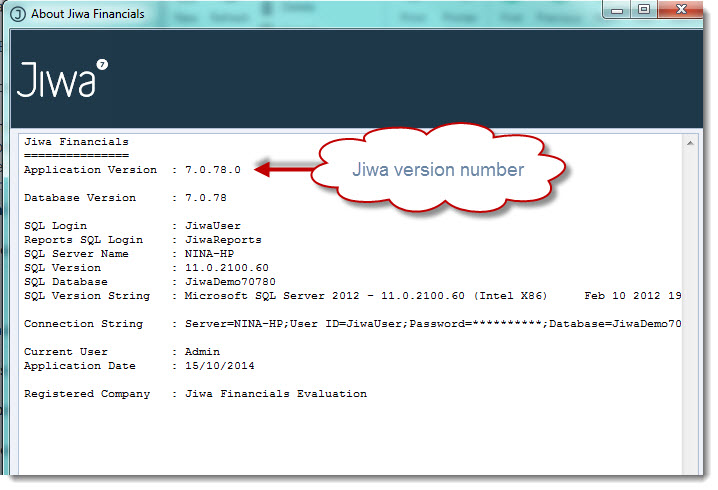Select the database name JiwaDemo70780
The image size is (718, 490).
pyautogui.click(x=230, y=282)
